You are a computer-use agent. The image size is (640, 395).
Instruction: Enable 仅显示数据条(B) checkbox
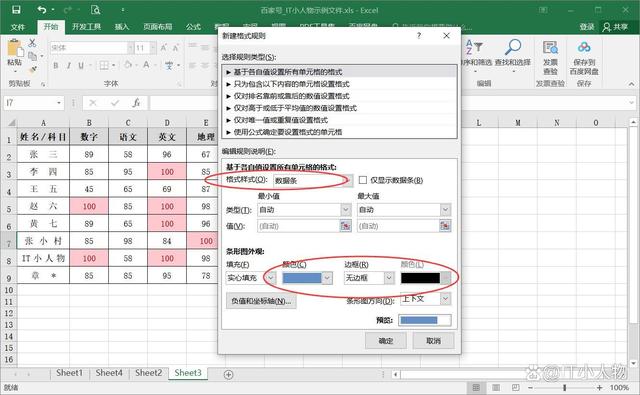(362, 180)
